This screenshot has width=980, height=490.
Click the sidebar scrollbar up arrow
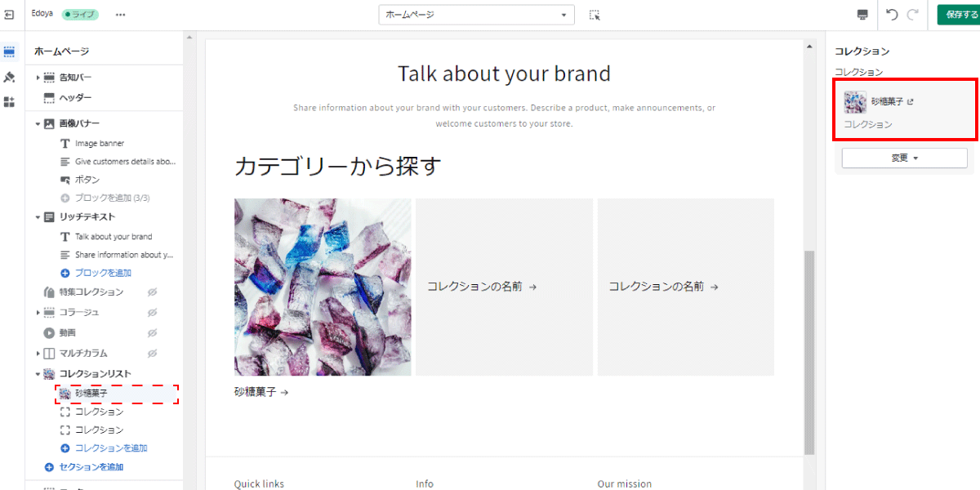click(x=189, y=37)
